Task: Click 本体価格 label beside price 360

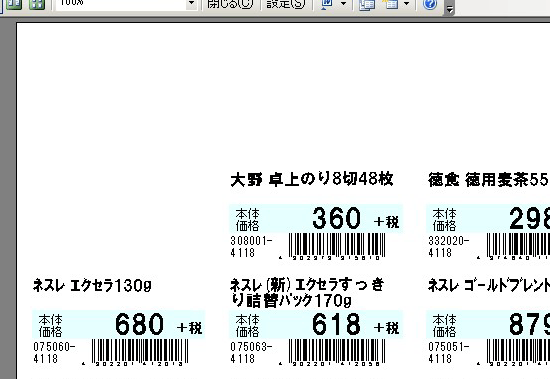Action: pyautogui.click(x=247, y=219)
